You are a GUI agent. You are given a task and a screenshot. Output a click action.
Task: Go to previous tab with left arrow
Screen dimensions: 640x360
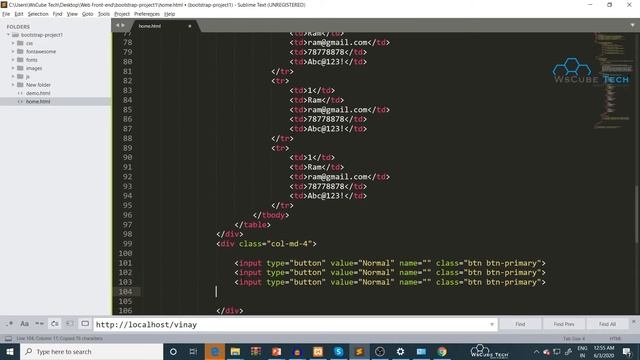point(117,25)
